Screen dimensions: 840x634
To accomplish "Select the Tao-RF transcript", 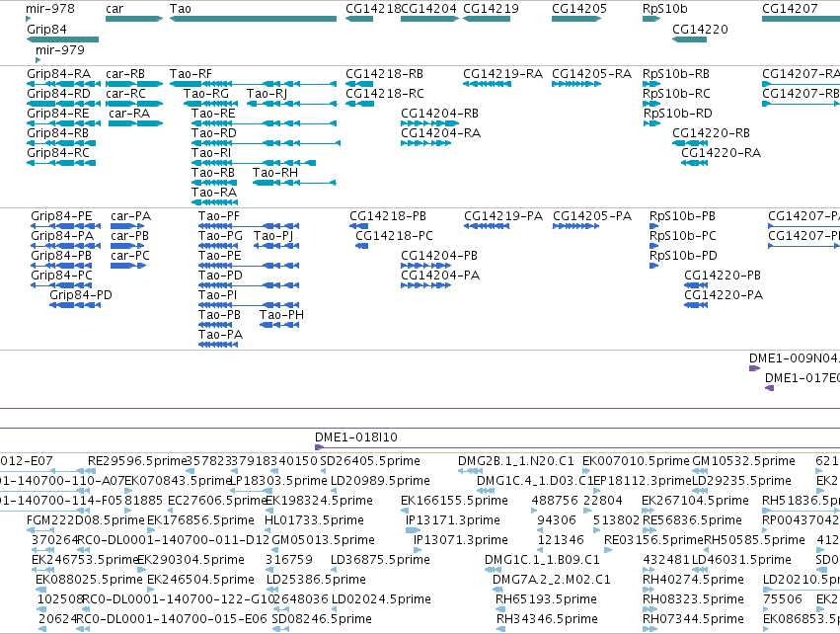I will click(x=253, y=84).
